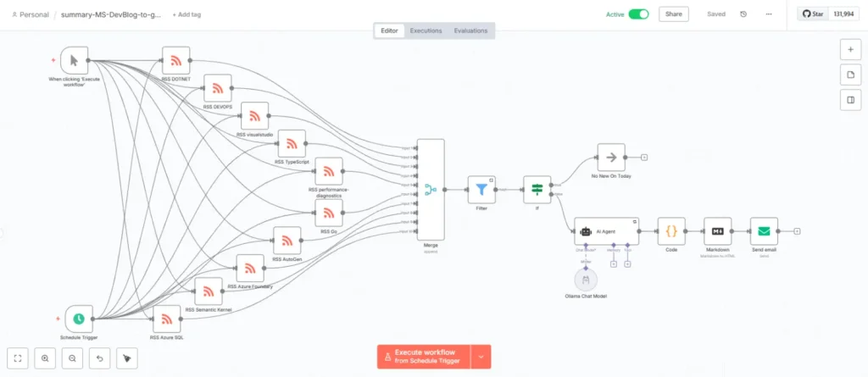The height and width of the screenshot is (377, 868).
Task: Select the RSS Azure SQL node
Action: click(167, 319)
